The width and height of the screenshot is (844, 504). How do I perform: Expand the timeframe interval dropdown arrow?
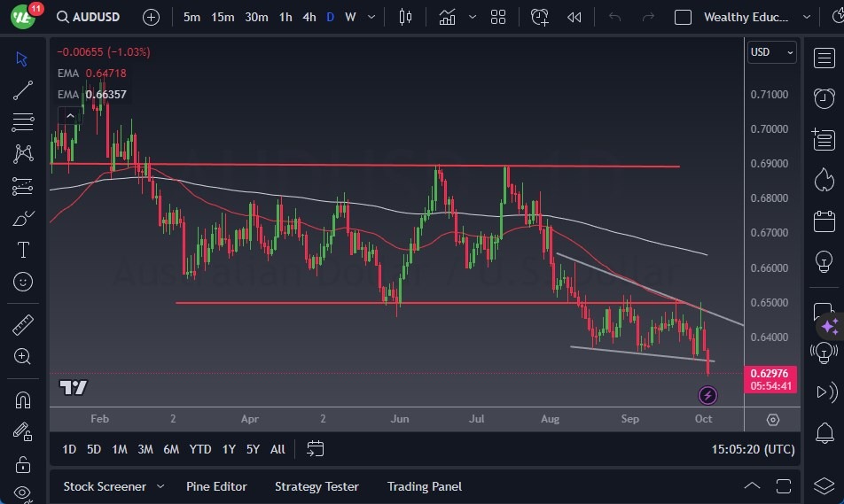click(371, 17)
